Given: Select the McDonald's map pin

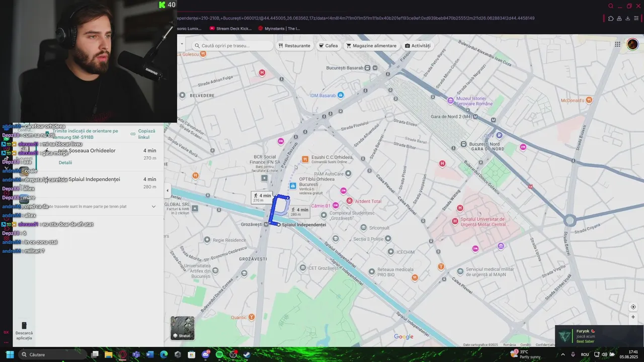Looking at the screenshot, I should pyautogui.click(x=589, y=100).
